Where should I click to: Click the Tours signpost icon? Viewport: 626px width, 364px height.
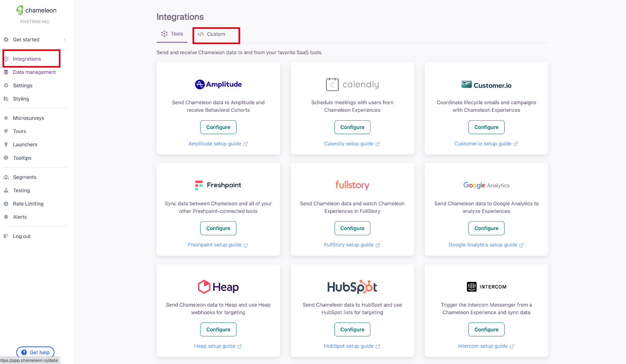pyautogui.click(x=6, y=131)
